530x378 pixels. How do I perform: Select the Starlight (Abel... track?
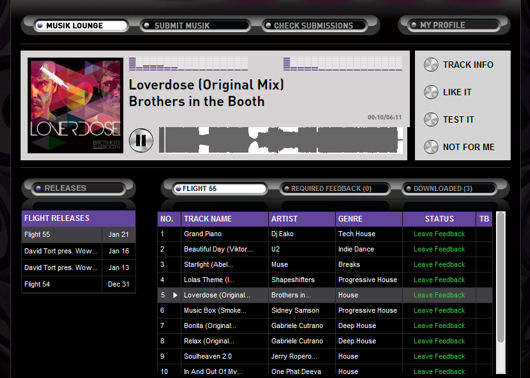click(209, 264)
